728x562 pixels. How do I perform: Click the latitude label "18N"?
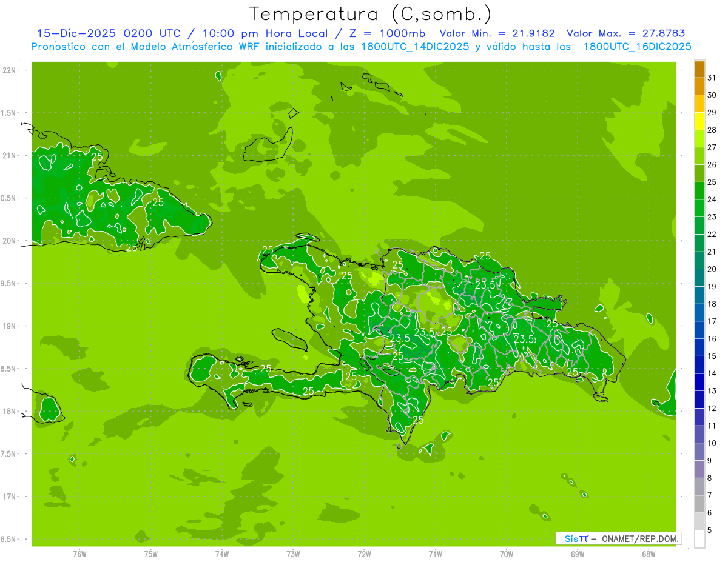(x=10, y=411)
